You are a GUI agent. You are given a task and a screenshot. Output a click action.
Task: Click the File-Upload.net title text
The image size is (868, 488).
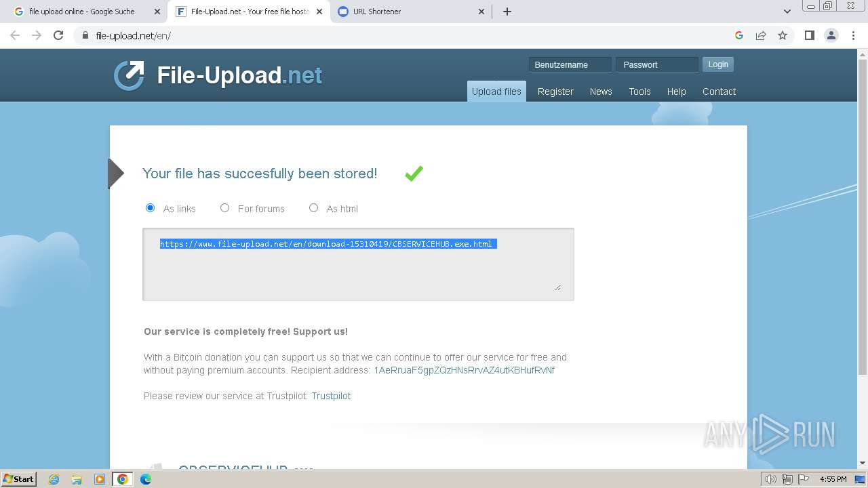tap(239, 75)
